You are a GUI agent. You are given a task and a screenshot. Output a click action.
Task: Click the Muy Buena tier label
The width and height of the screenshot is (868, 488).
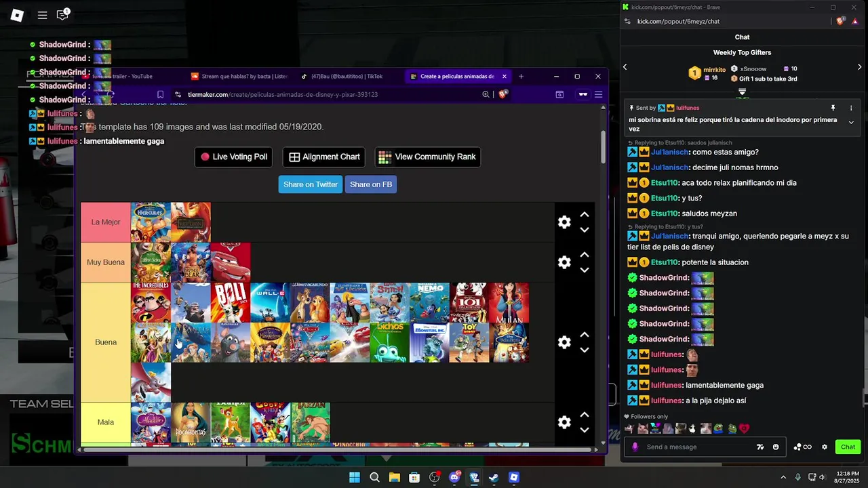coord(106,262)
